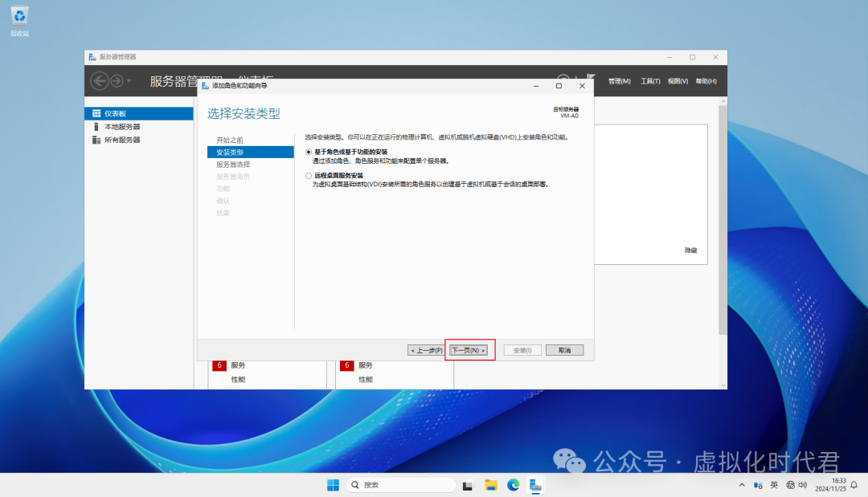Click Server Manager taskbar icon
Viewport: 868px width, 497px height.
(535, 485)
